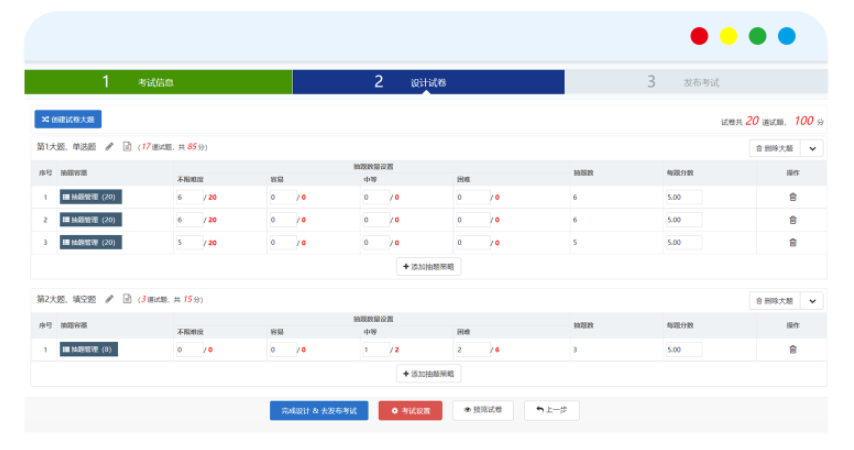Click trash icon for row 2 in 第1大题
The height and width of the screenshot is (450, 854).
(792, 220)
